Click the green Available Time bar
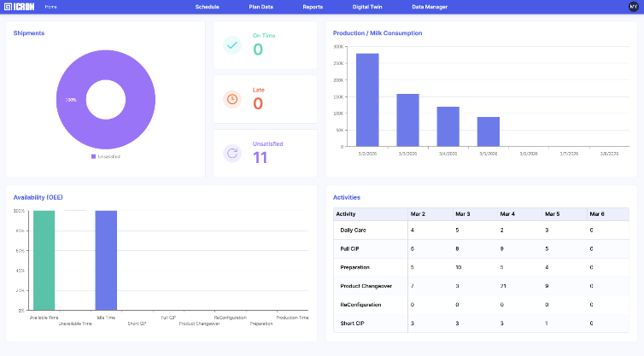 point(44,260)
